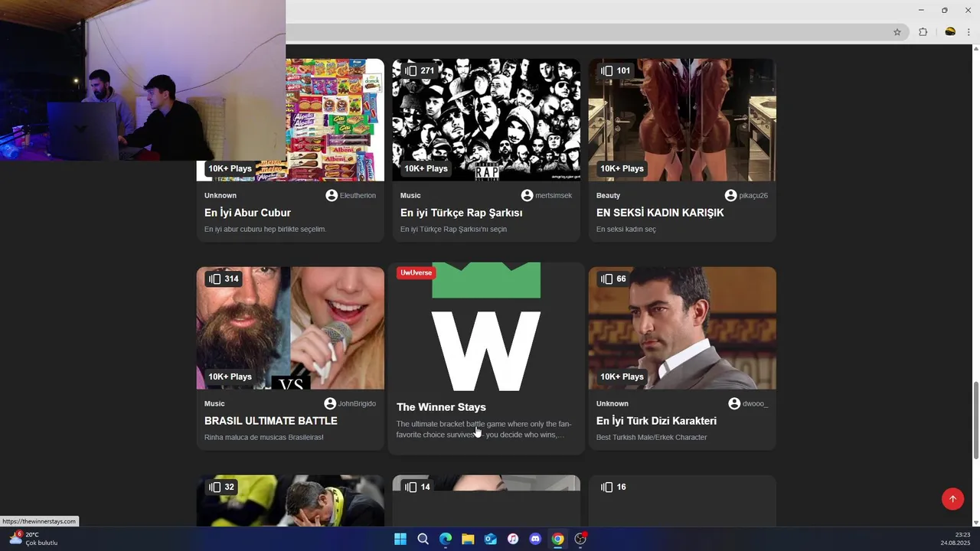Screen dimensions: 980x551
Task: Click 'En seksi kadın seç' description
Action: tap(626, 229)
